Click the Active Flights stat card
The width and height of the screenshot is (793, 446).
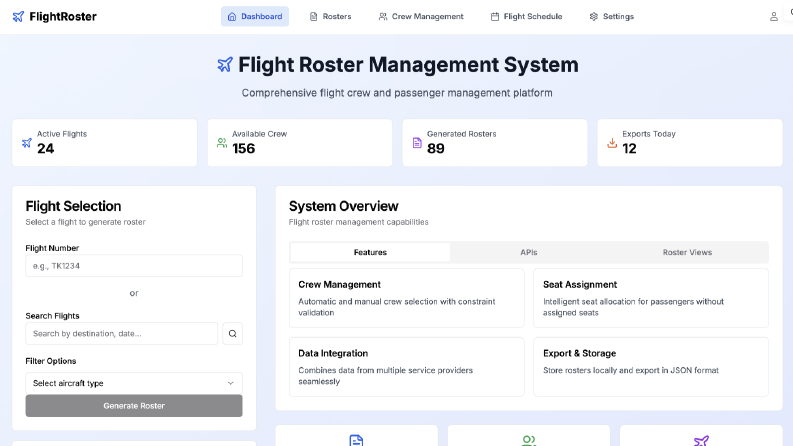(105, 143)
